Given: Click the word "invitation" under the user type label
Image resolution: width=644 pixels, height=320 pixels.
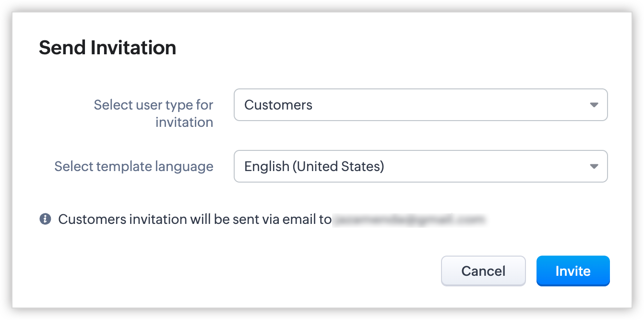Looking at the screenshot, I should pyautogui.click(x=184, y=122).
